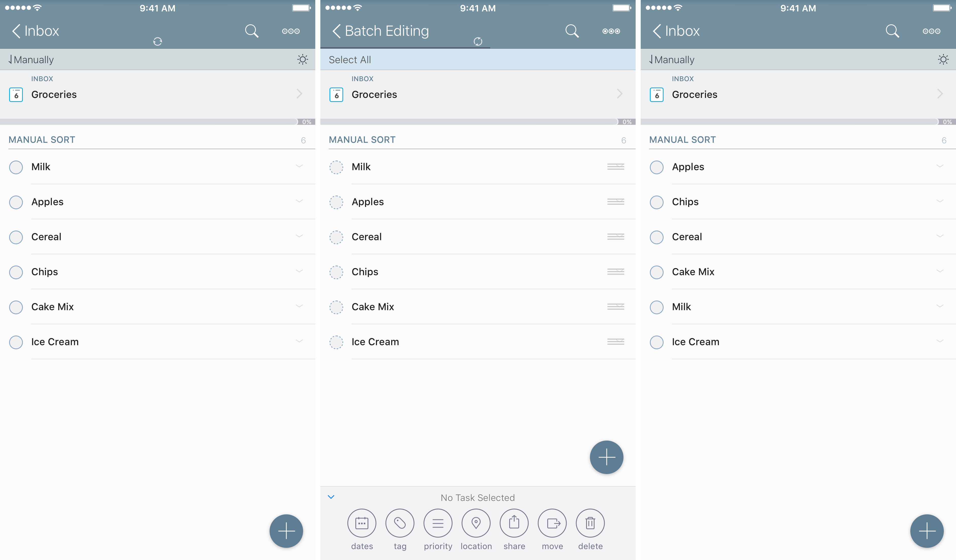Tap the move icon in batch toolbar
Viewport: 956px width, 560px height.
(552, 523)
